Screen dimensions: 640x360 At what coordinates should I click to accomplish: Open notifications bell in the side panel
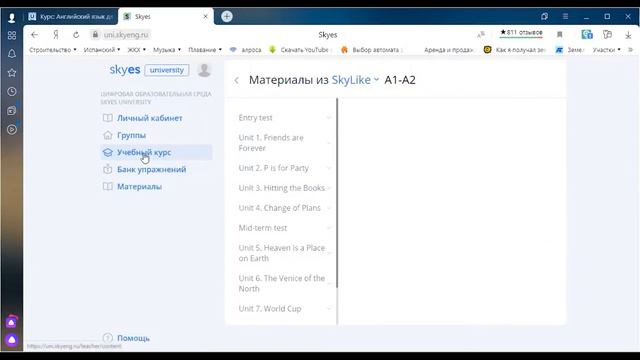12,54
